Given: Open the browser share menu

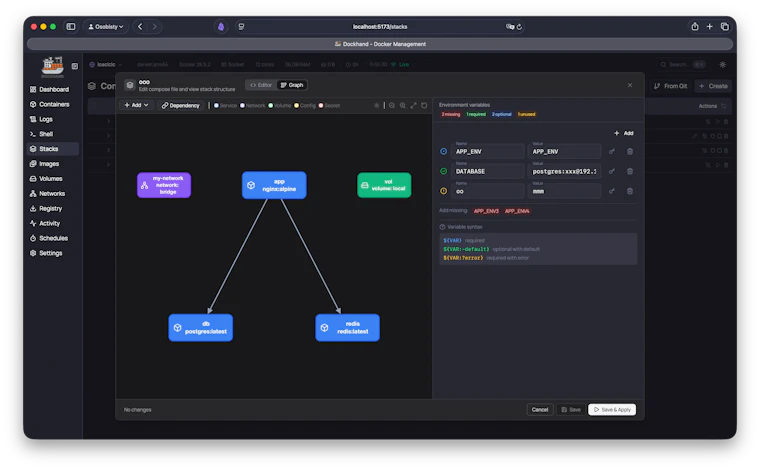Looking at the screenshot, I should (695, 27).
